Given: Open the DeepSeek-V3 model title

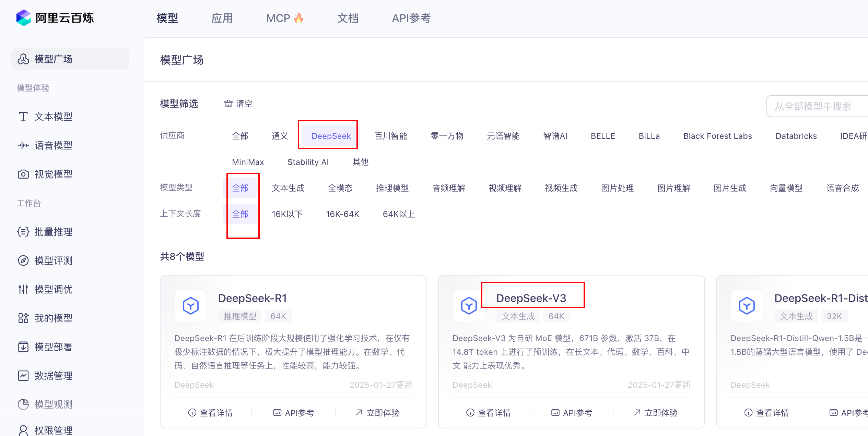Looking at the screenshot, I should [531, 298].
